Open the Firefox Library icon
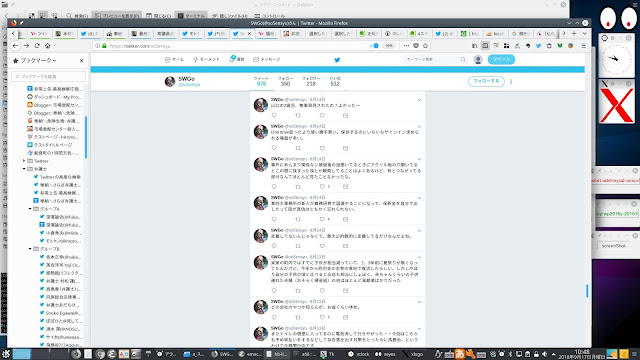Screen dimensions: 640x360 [474, 46]
